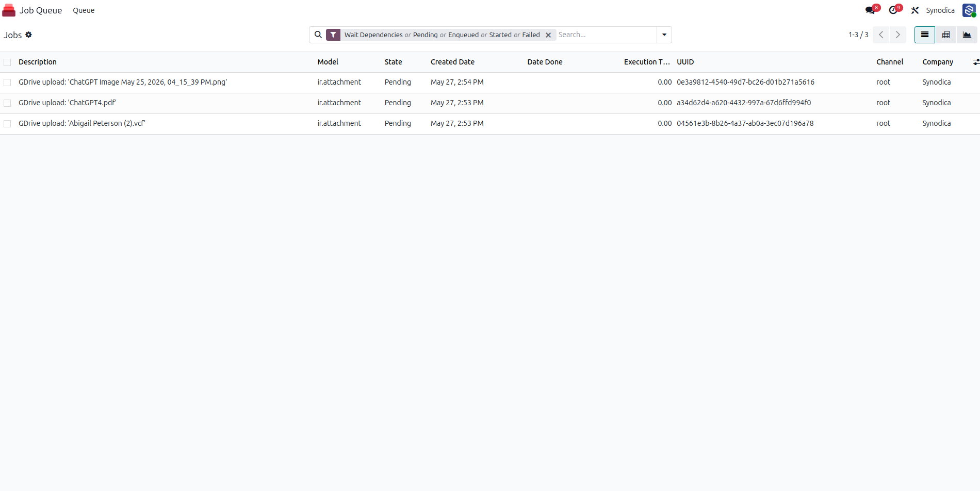Viewport: 980px width, 491px height.
Task: Sort by Model column header
Action: click(x=328, y=62)
